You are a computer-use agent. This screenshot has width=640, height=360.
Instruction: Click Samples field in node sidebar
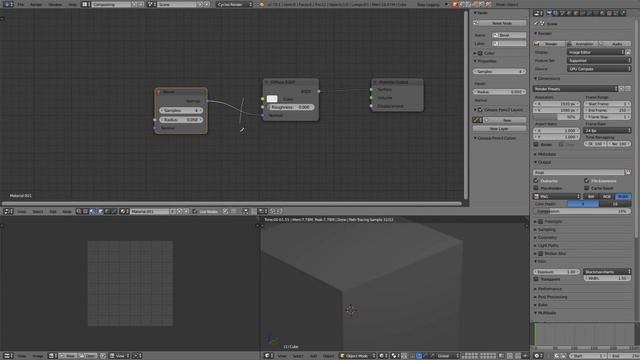(499, 71)
